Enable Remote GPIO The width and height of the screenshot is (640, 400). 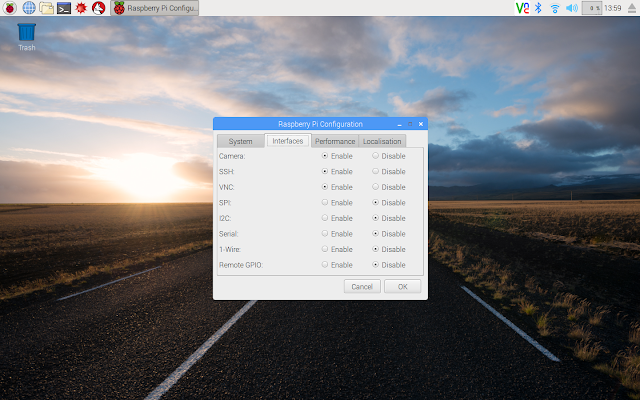337,265
